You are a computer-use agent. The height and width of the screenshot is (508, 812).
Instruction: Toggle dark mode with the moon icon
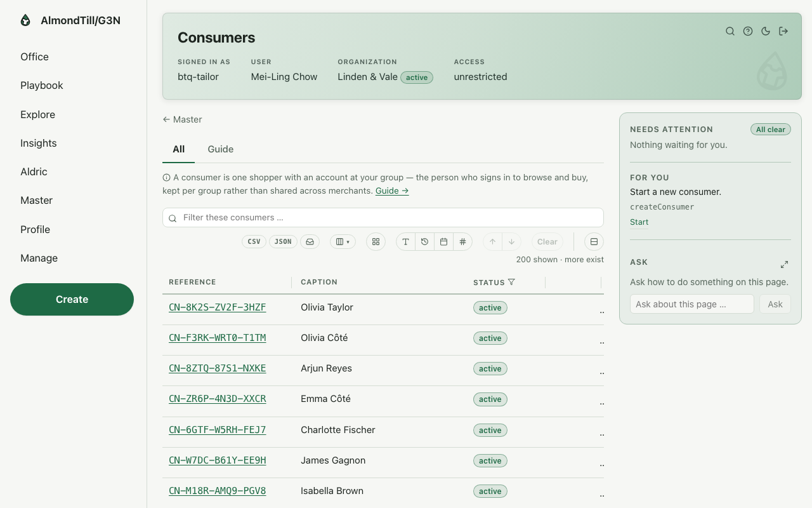coord(766,31)
